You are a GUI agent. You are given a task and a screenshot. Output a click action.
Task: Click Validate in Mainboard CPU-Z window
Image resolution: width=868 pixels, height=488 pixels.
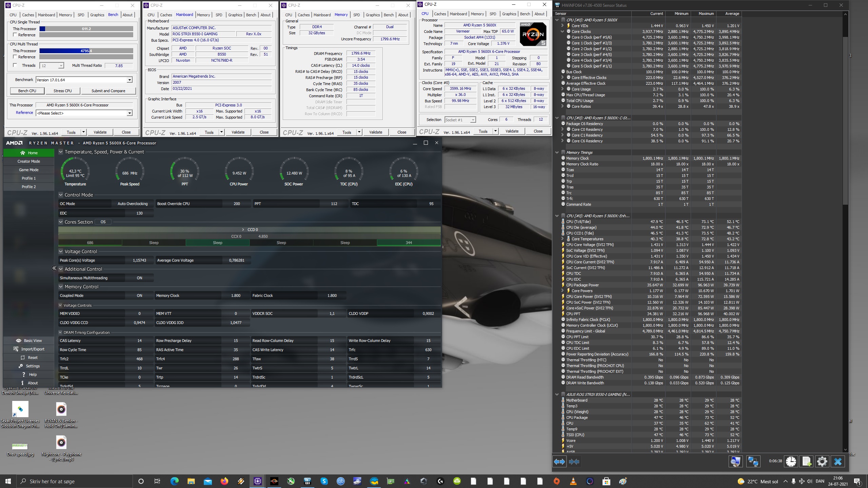click(x=238, y=132)
